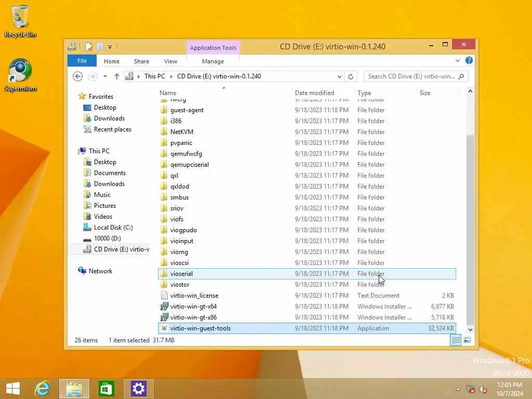The width and height of the screenshot is (532, 399).
Task: Select the qxldod folder row
Action: (x=307, y=187)
